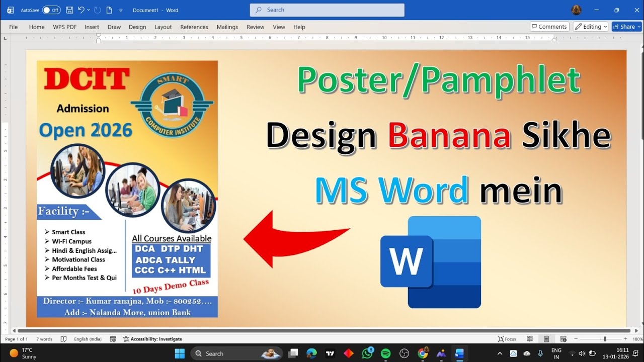The image size is (644, 362).
Task: Open Task View from taskbar
Action: [x=293, y=353]
